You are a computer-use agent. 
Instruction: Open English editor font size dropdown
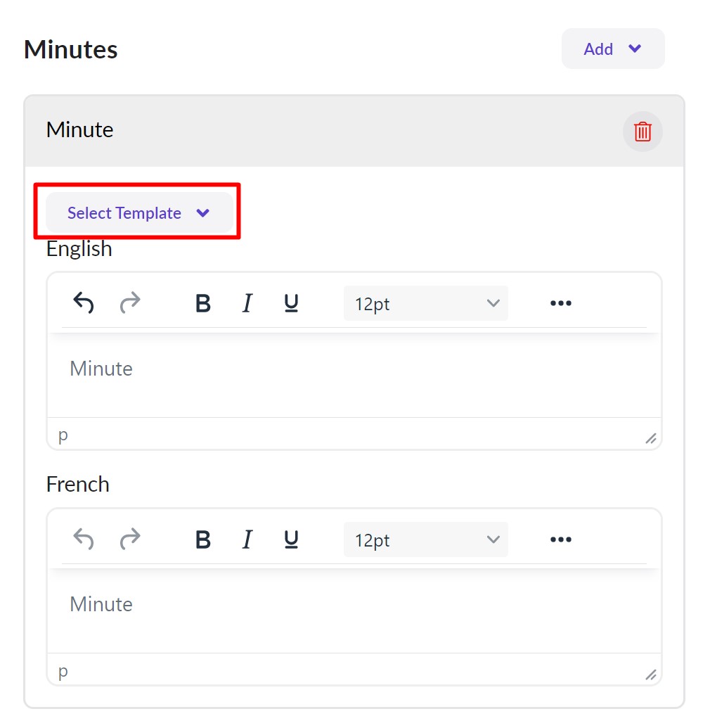point(425,304)
